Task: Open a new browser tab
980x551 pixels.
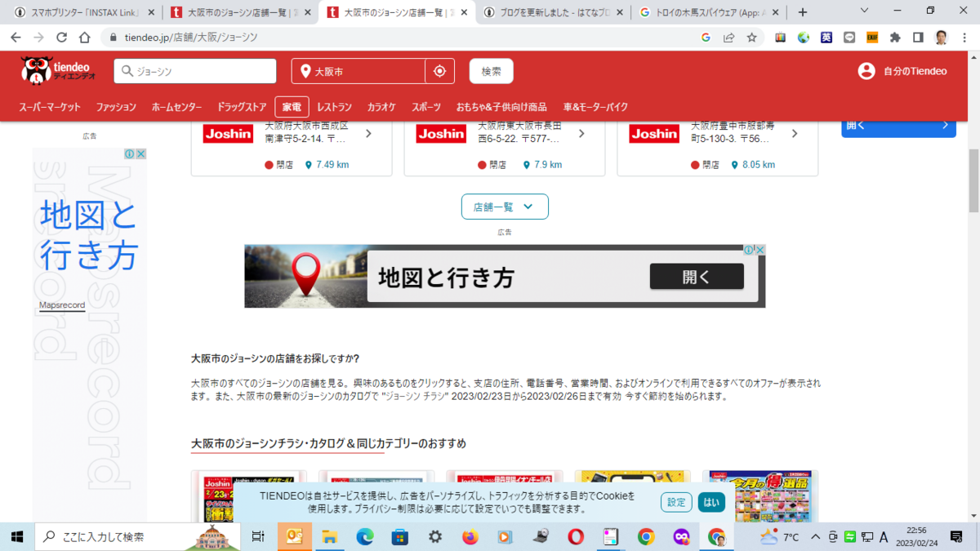Action: pos(803,12)
